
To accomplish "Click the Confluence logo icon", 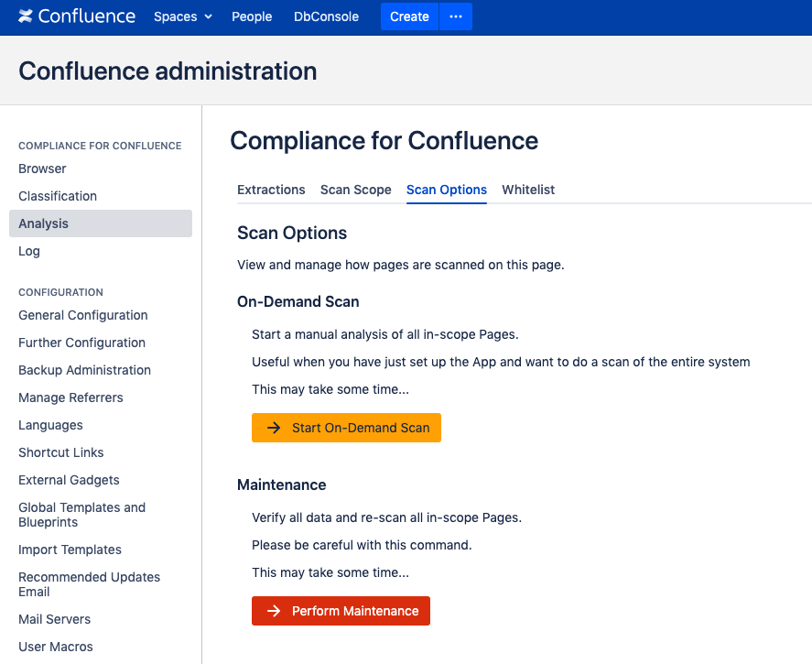I will tap(26, 16).
